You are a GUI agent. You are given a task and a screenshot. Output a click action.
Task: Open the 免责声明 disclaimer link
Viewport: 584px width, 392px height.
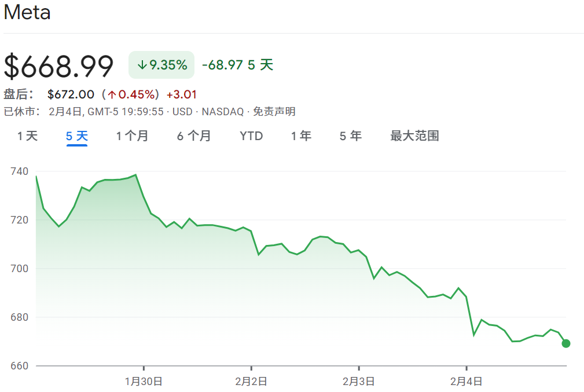coord(276,111)
